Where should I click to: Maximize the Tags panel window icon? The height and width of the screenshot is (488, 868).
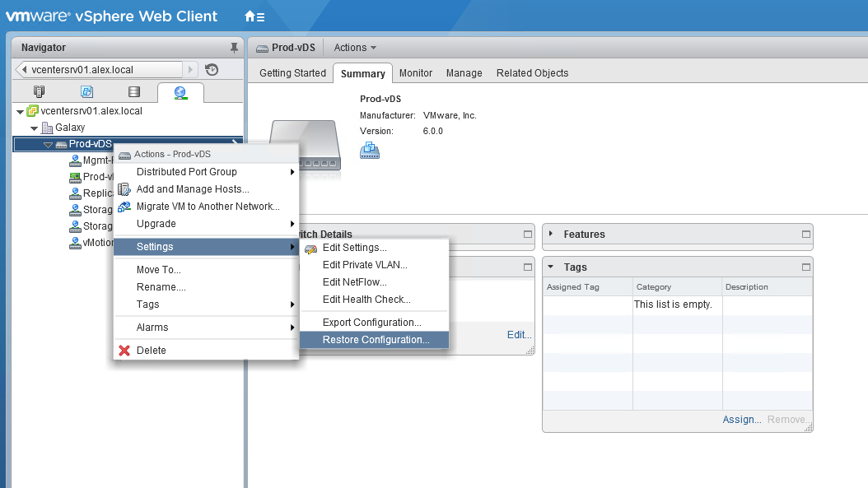coord(805,267)
